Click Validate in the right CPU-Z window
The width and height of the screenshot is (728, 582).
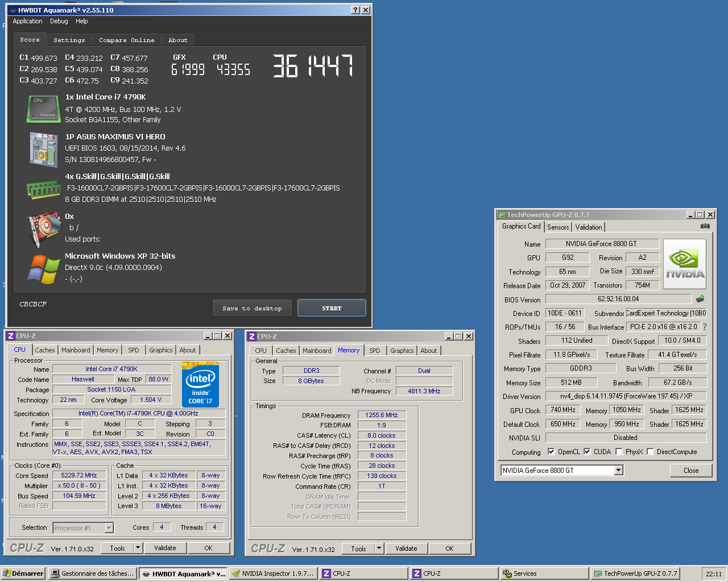(x=406, y=548)
